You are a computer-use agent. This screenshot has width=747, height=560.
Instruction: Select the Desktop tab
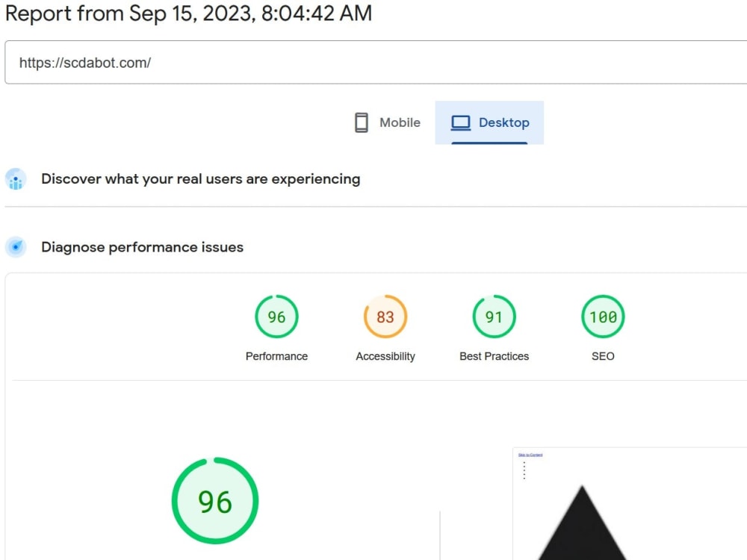pos(489,122)
